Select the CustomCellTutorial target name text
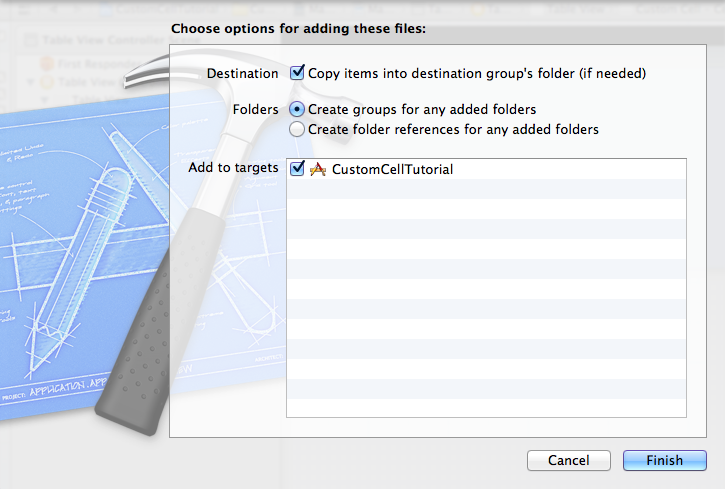725x489 pixels. coord(392,170)
